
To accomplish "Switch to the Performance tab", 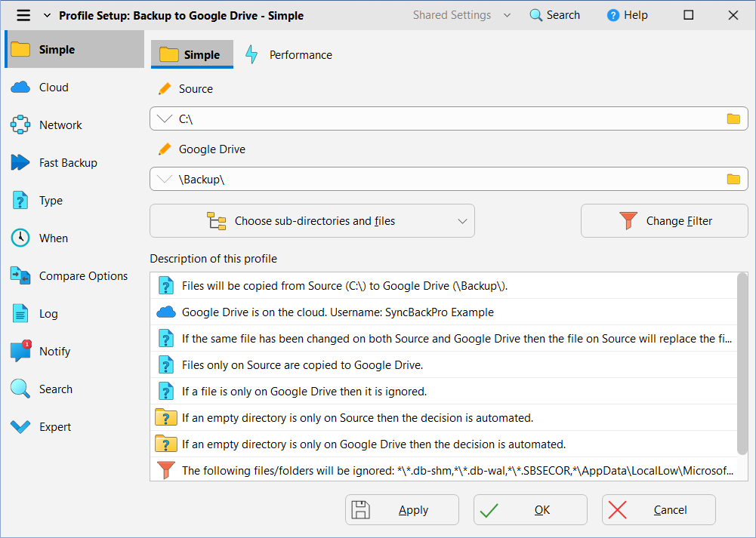I will 289,54.
